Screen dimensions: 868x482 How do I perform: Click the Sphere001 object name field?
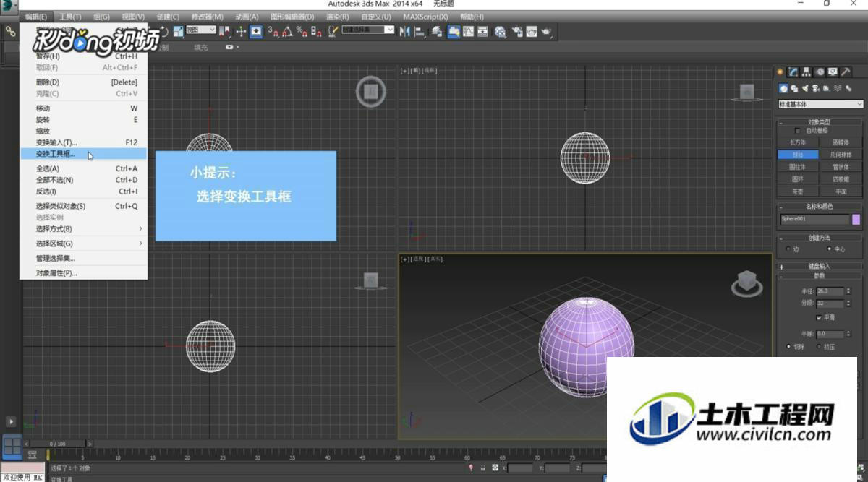[814, 220]
